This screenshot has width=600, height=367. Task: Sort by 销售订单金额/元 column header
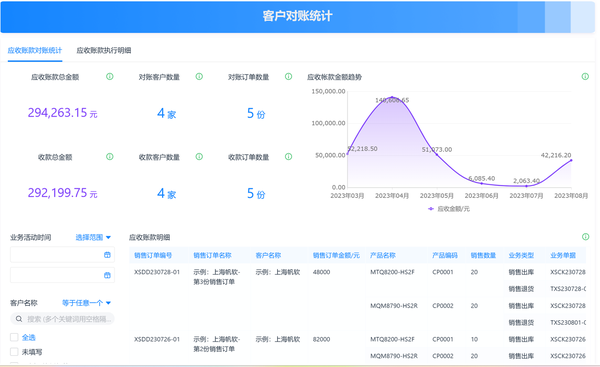[336, 255]
